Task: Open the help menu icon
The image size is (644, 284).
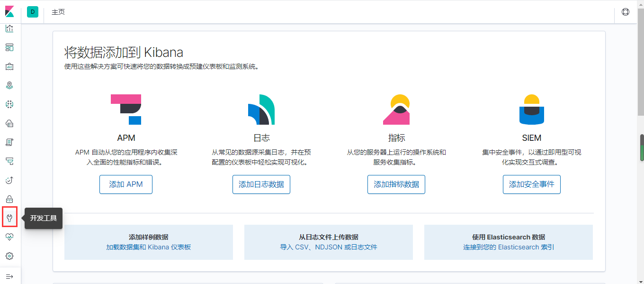Action: (626, 12)
